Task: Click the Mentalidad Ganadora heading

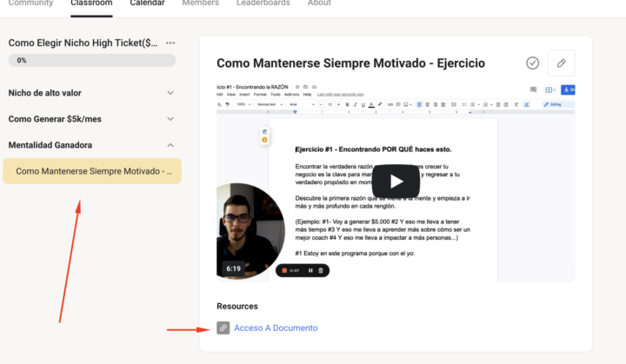Action: point(50,145)
